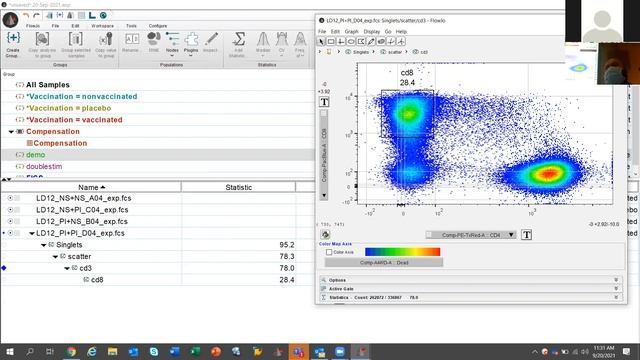Select the ellipse gate tool
This screenshot has width=640, height=360.
[x=351, y=41]
